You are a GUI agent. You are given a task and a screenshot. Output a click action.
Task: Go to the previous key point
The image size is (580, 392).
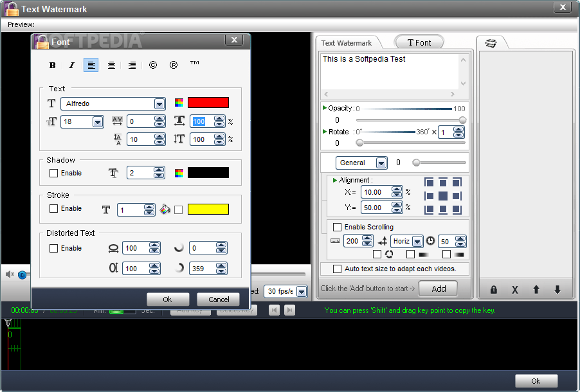point(274,310)
